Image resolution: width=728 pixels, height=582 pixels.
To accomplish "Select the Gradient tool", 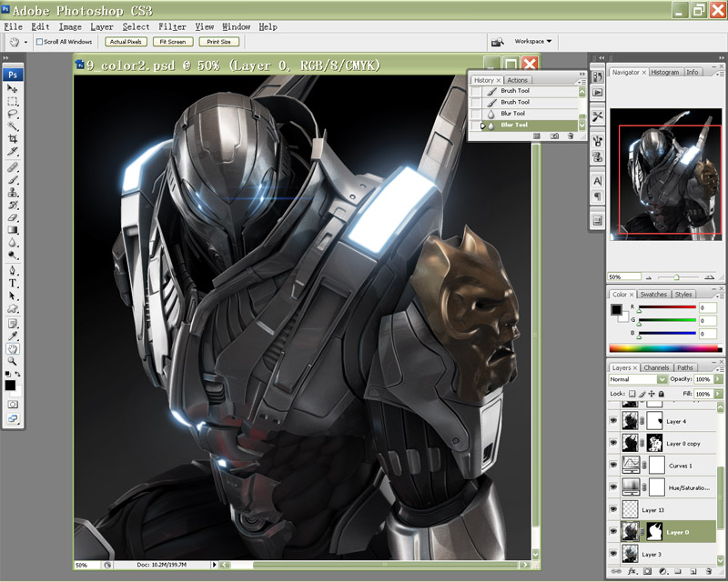I will pos(13,230).
